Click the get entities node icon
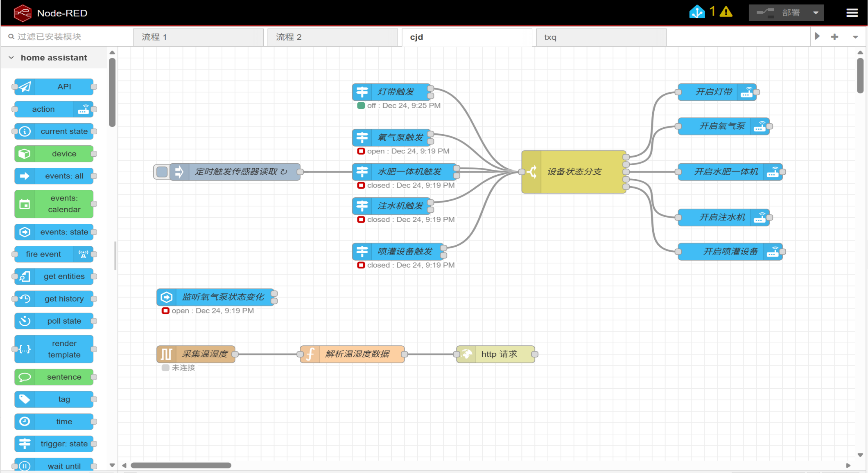 (x=25, y=277)
